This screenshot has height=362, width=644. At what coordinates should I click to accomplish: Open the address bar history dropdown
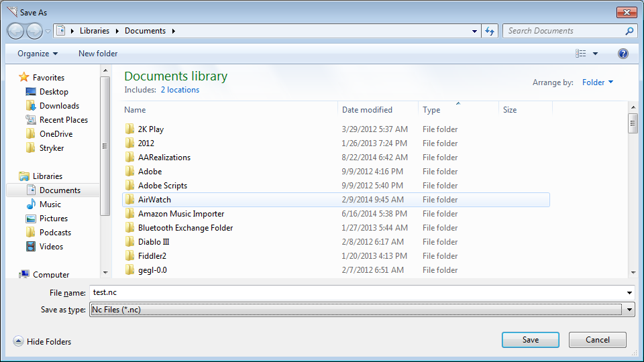click(x=474, y=32)
